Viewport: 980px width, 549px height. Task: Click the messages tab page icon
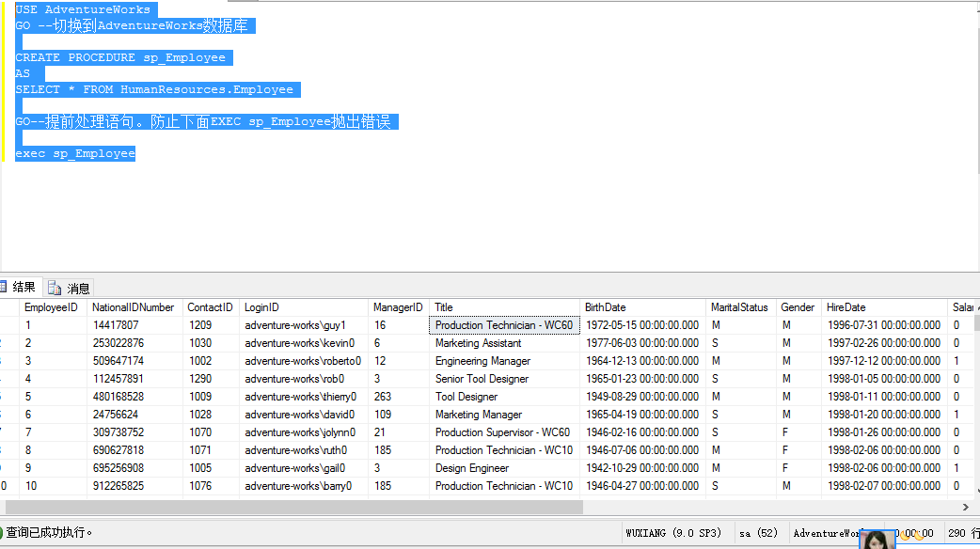[x=55, y=288]
